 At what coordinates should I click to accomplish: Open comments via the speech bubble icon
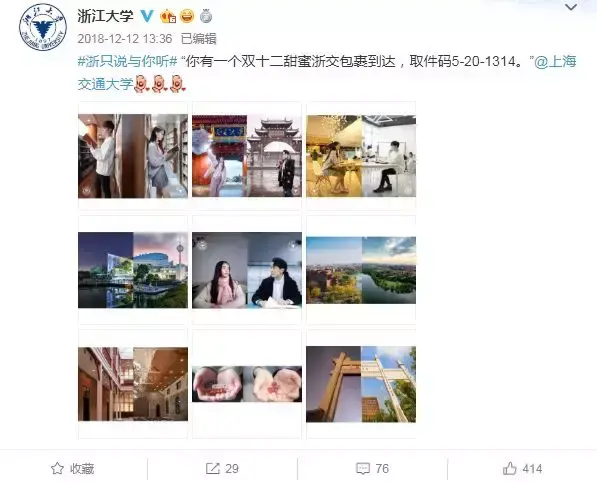point(362,469)
